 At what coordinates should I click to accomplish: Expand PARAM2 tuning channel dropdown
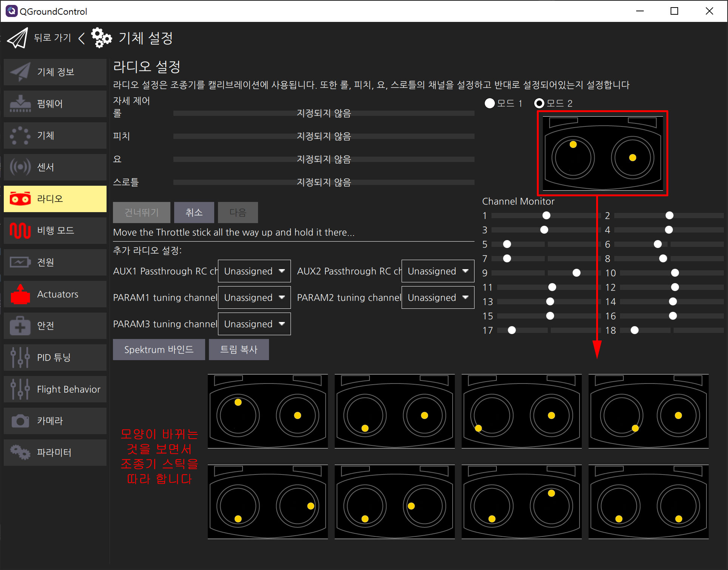pyautogui.click(x=437, y=297)
